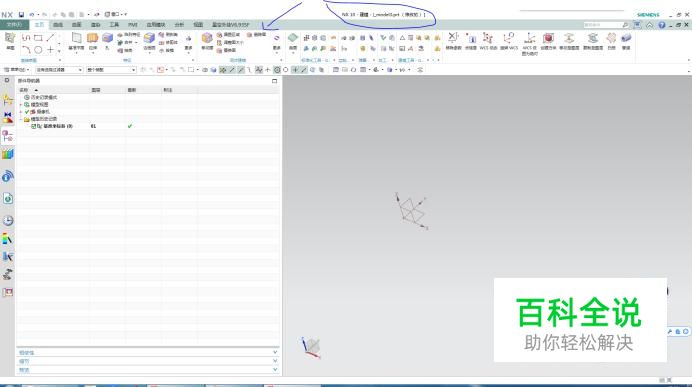This screenshot has width=692, height=387.
Task: Select the Circle sketch tool
Action: click(x=38, y=49)
